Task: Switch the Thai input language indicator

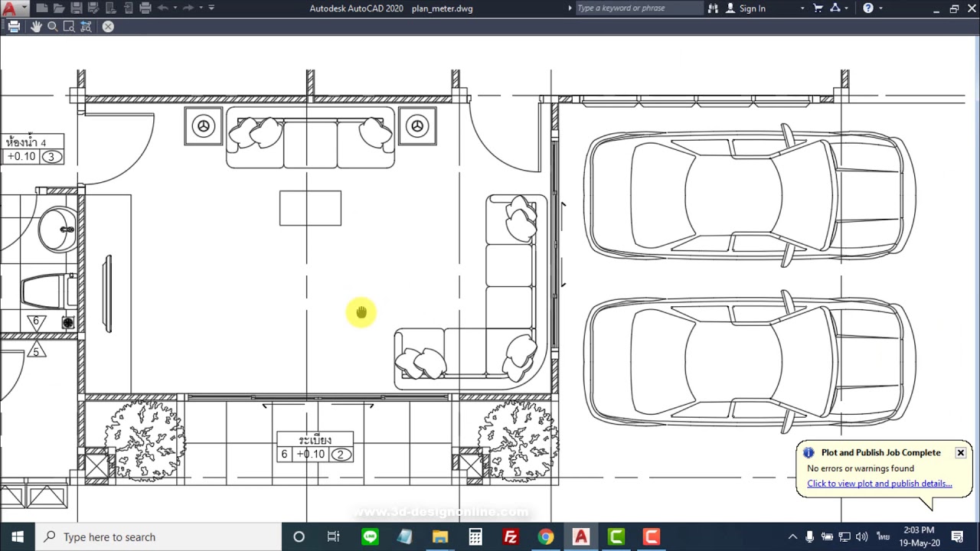Action: point(883,536)
